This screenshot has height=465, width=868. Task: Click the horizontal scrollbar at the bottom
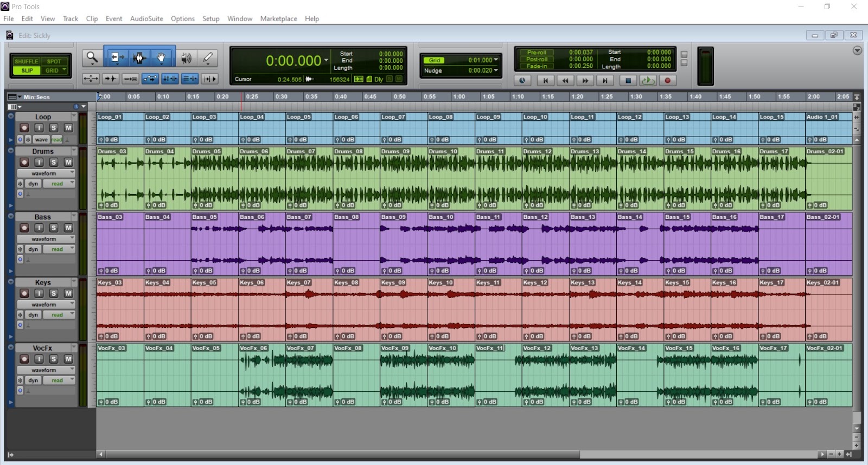click(459, 454)
